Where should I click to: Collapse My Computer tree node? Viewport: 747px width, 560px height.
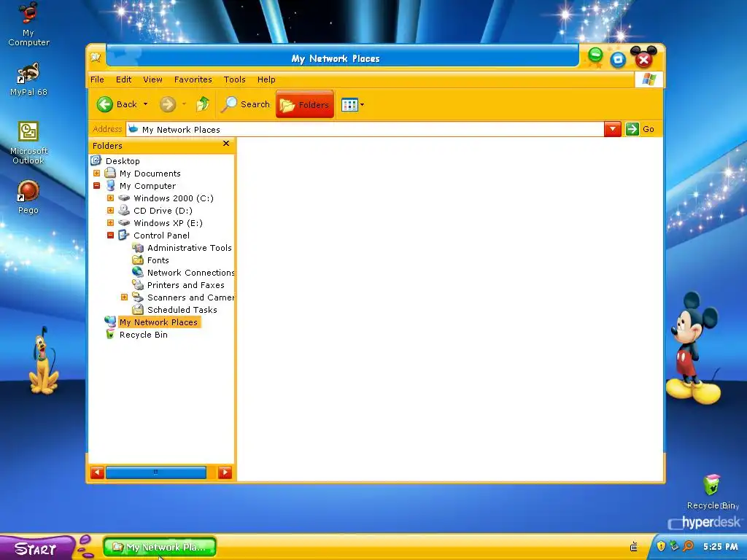[x=97, y=186]
